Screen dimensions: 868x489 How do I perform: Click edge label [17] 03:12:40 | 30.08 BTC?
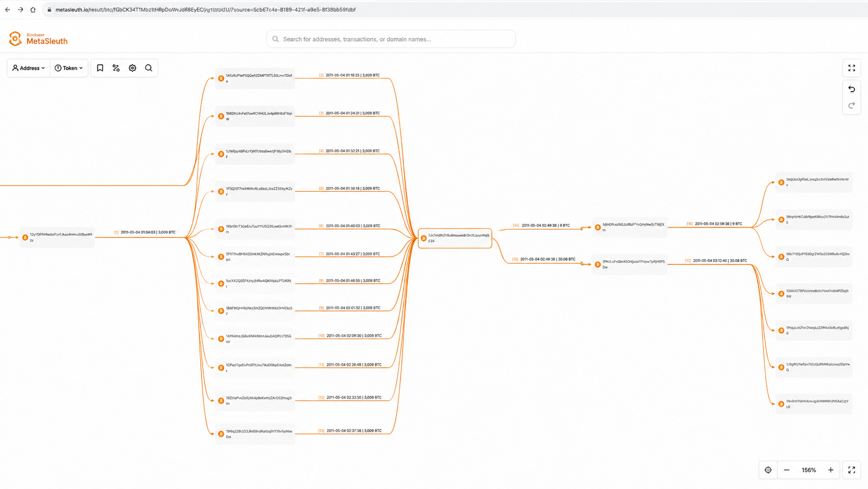[716, 261]
